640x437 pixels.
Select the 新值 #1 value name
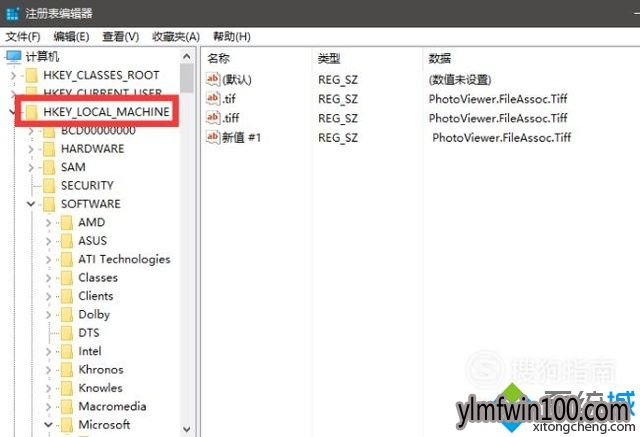241,138
